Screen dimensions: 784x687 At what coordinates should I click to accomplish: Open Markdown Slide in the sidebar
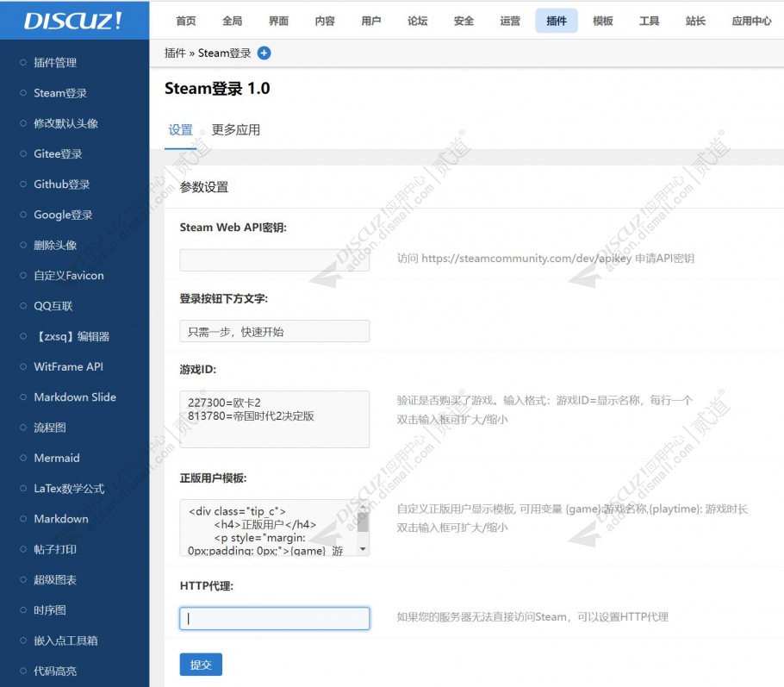point(75,397)
